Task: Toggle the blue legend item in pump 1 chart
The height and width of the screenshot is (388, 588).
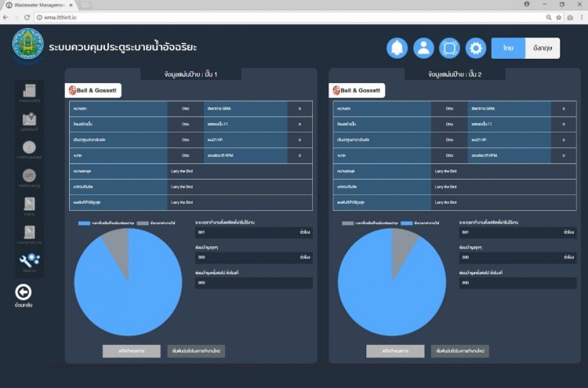Action: pyautogui.click(x=104, y=223)
